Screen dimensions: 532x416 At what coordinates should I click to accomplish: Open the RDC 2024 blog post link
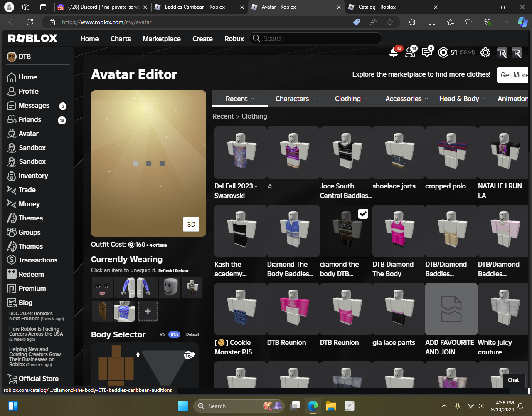(37, 316)
